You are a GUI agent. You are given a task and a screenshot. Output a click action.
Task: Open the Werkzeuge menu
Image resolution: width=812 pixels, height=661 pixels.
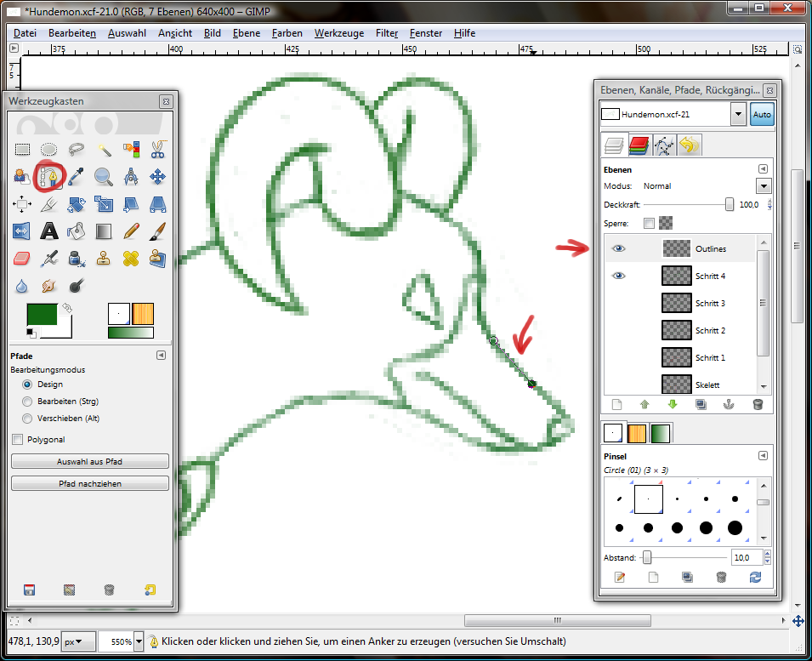tap(339, 33)
